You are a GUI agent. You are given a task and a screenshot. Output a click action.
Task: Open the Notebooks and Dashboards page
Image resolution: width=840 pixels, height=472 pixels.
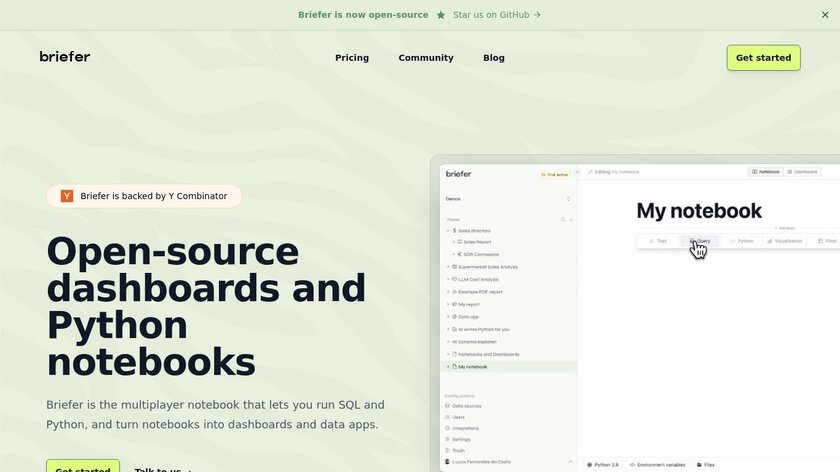[x=489, y=354]
